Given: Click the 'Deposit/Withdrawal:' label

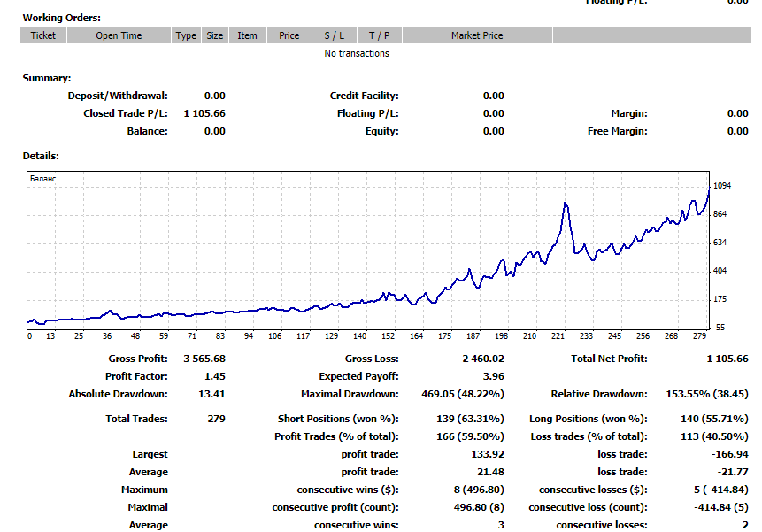Looking at the screenshot, I should 118,96.
